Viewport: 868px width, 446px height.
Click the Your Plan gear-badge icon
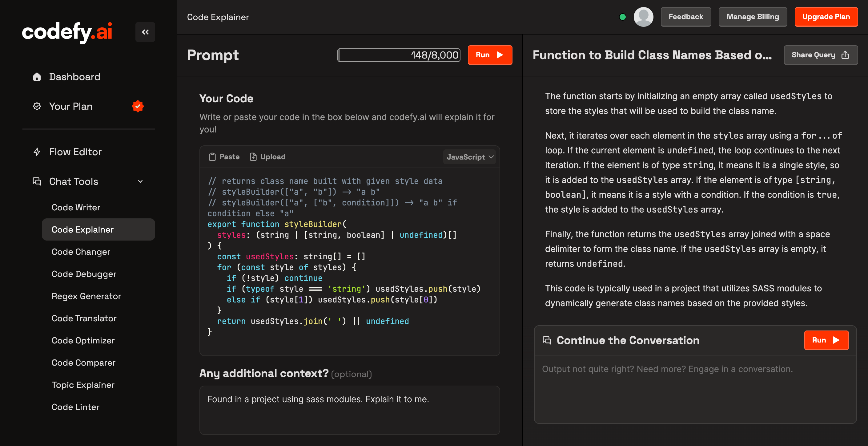click(37, 107)
